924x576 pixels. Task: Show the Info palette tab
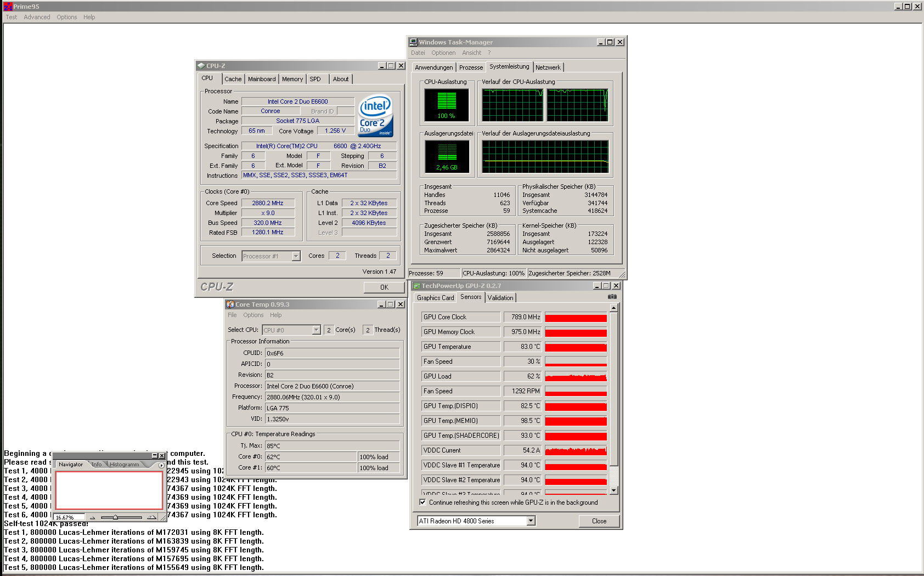97,465
